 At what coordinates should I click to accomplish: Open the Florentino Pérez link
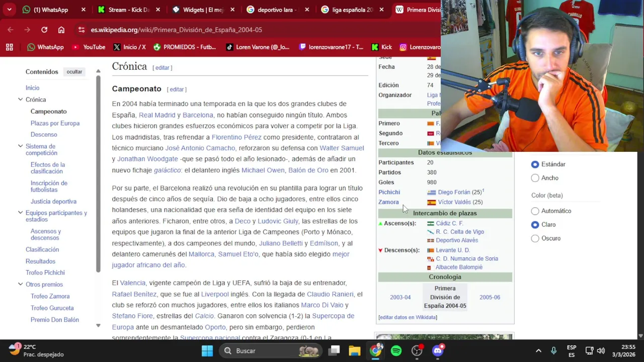[x=236, y=137]
